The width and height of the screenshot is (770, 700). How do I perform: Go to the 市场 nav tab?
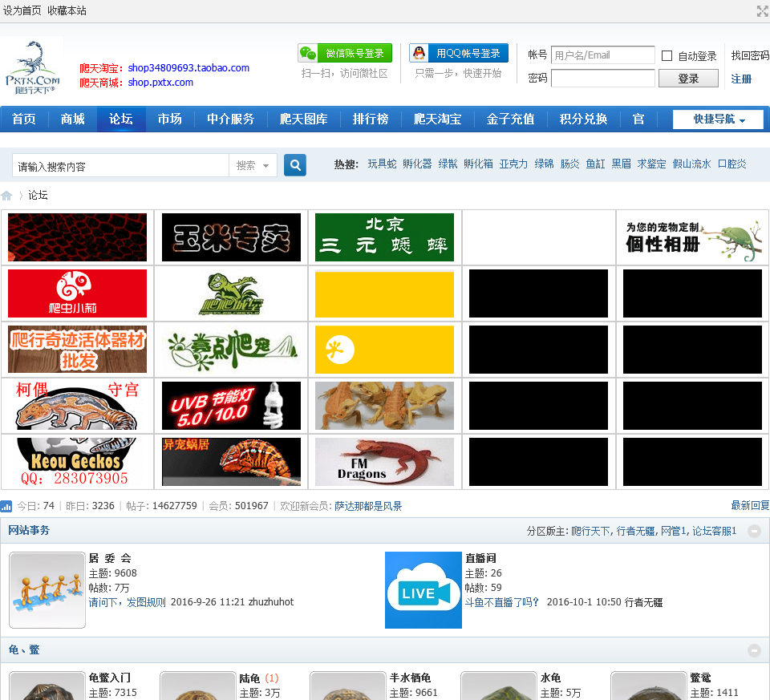pyautogui.click(x=170, y=119)
